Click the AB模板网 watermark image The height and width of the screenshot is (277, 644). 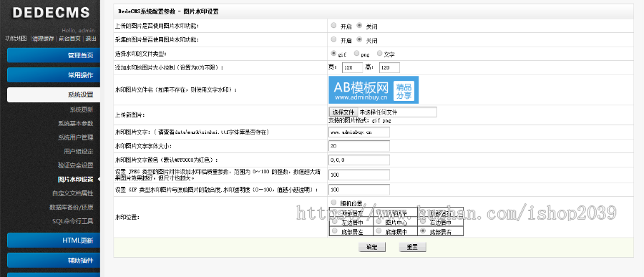pyautogui.click(x=374, y=89)
